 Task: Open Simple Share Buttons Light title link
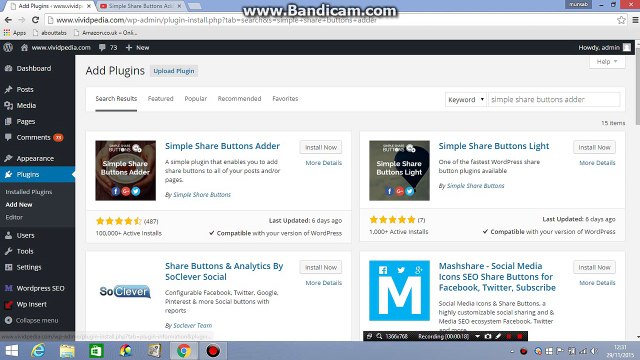tap(494, 146)
